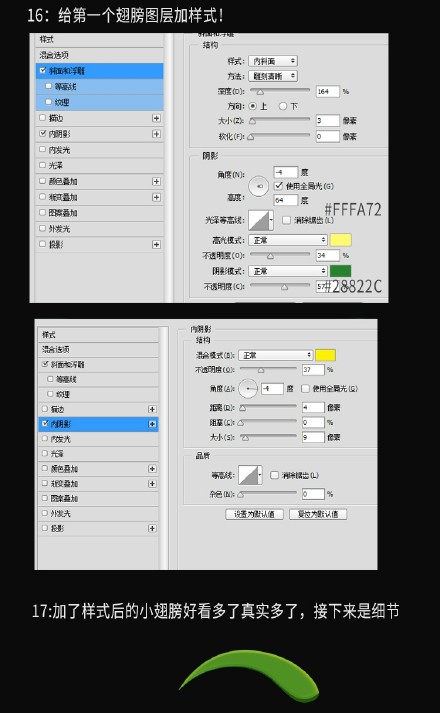Click the plus icon beside 渐变叠加 in Bevel & Emboss dialog
Viewport: 440px width, 713px height.
(156, 197)
